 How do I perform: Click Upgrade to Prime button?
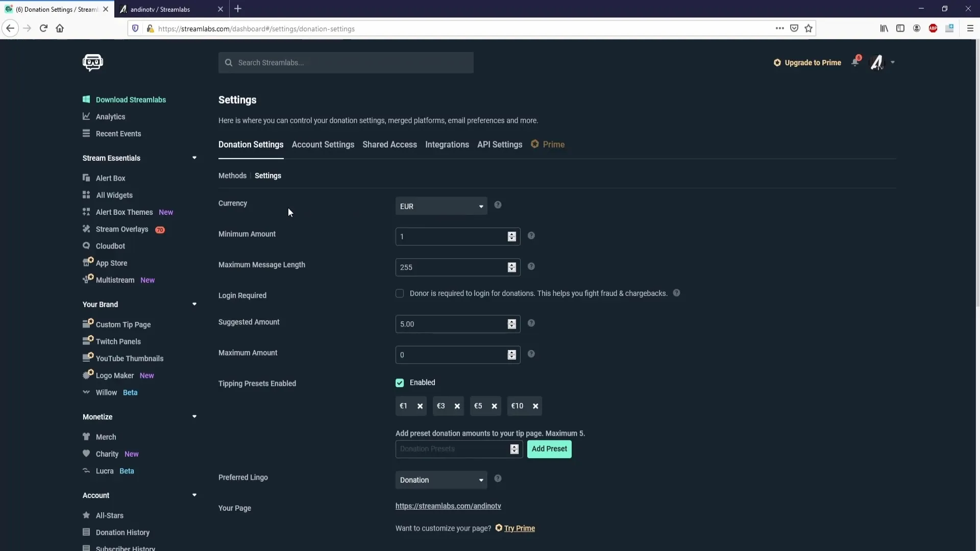807,62
